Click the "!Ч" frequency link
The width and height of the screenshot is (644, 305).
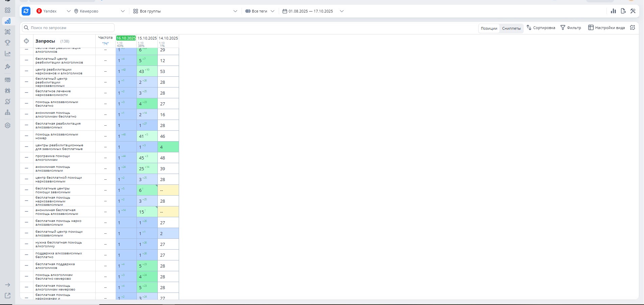105,43
